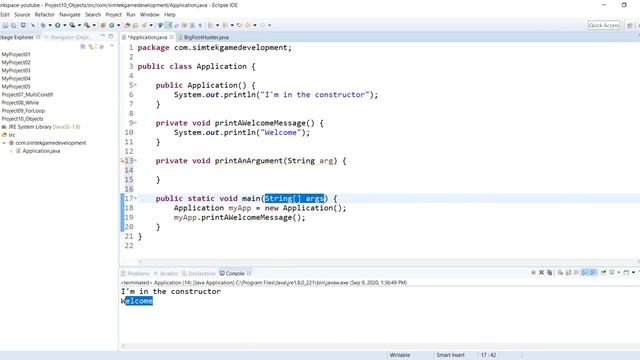Screen dimensions: 640x360
Task: Toggle Scroll Lock in Console toolbar
Action: [x=569, y=272]
